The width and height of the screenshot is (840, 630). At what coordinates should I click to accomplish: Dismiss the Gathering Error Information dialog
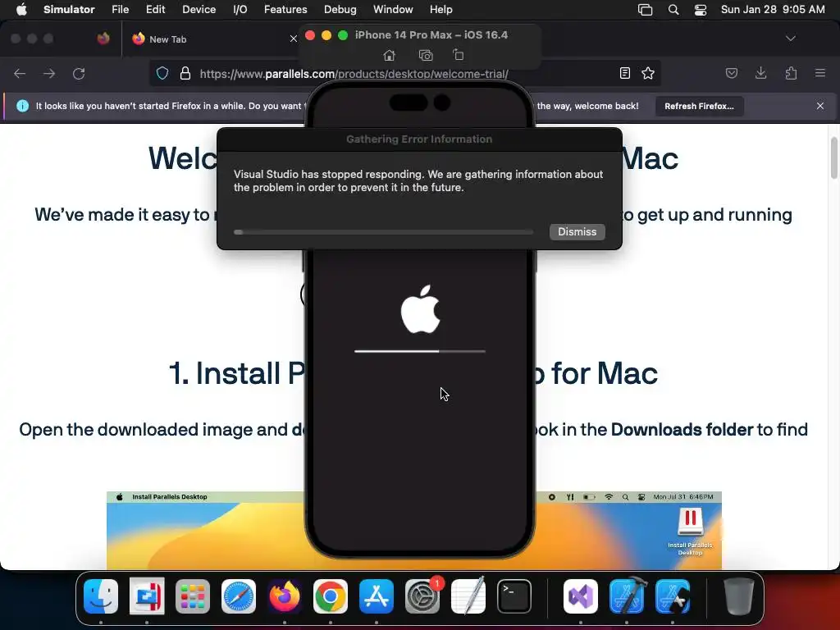(577, 231)
